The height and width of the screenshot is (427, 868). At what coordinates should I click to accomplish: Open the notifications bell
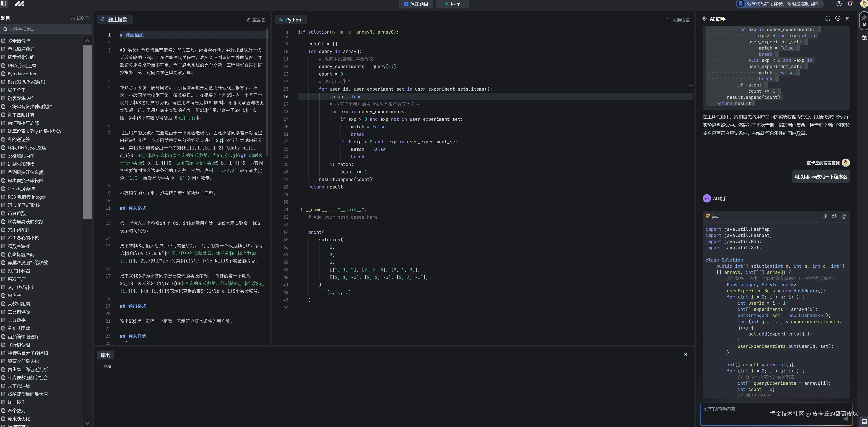point(850,4)
